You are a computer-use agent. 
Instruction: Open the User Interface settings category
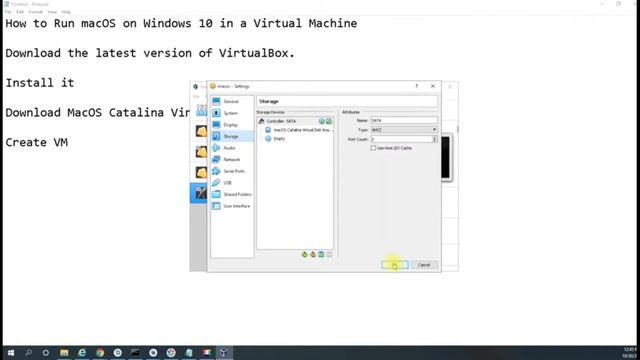(x=232, y=206)
